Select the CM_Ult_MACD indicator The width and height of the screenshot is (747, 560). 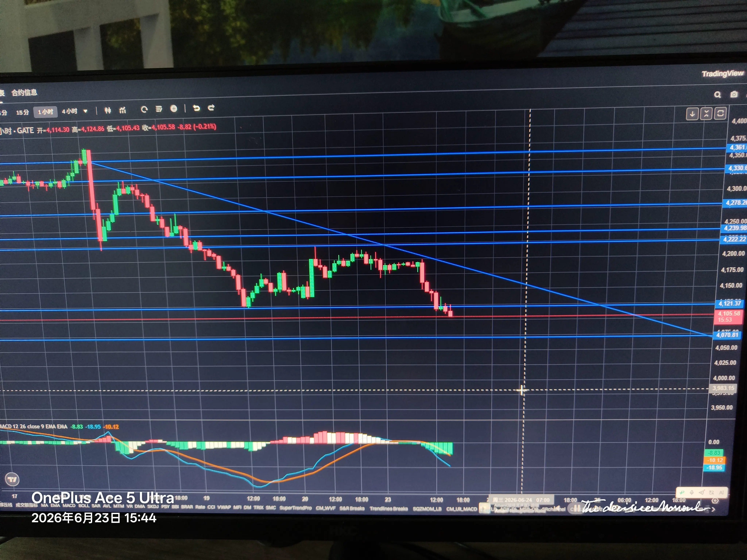click(x=462, y=509)
